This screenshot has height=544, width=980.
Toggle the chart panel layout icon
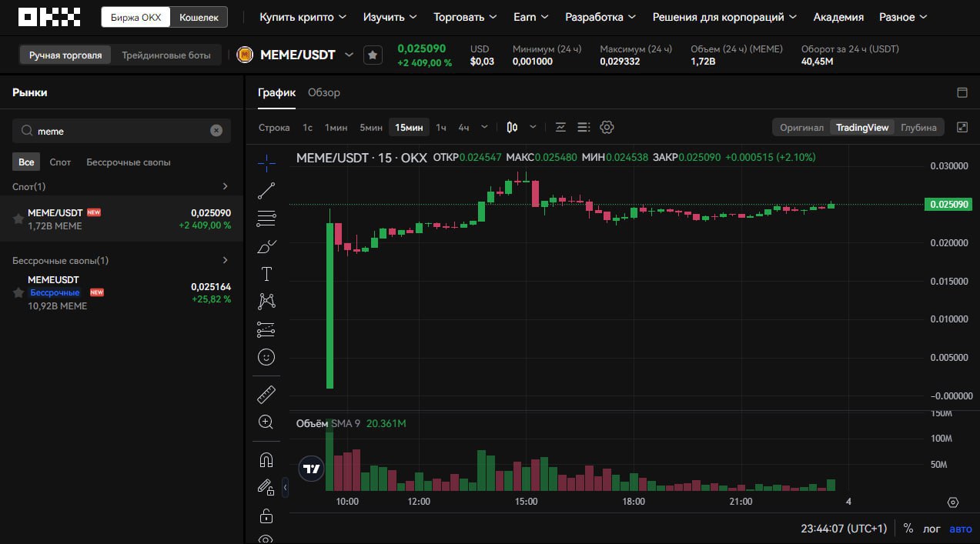[x=962, y=92]
